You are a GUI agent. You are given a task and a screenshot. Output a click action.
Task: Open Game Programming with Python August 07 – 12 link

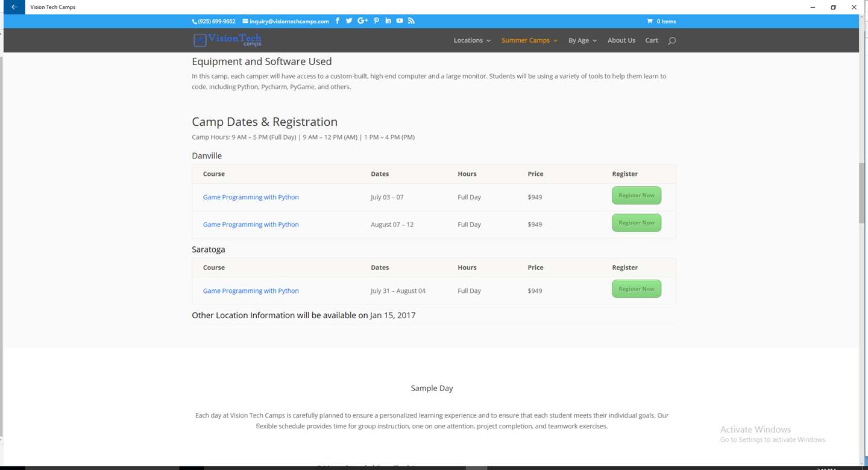point(251,224)
